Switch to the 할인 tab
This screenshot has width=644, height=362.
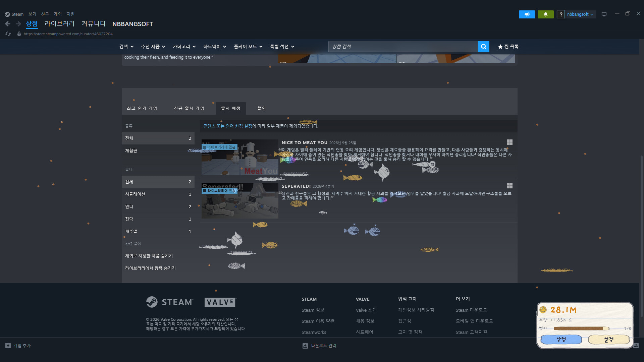click(261, 108)
